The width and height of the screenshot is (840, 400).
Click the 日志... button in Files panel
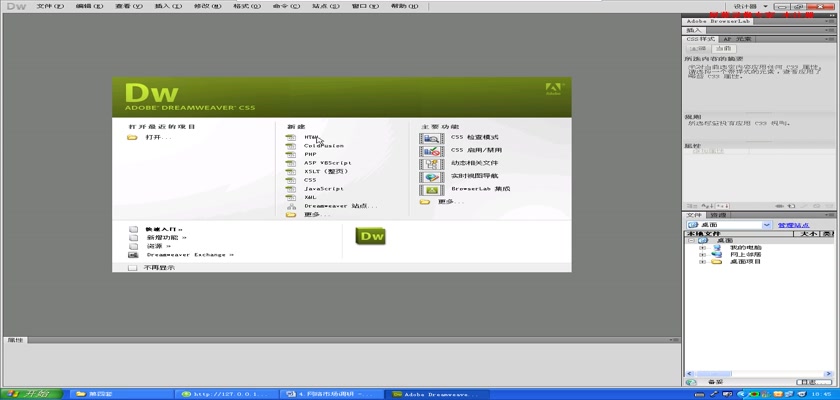(814, 382)
